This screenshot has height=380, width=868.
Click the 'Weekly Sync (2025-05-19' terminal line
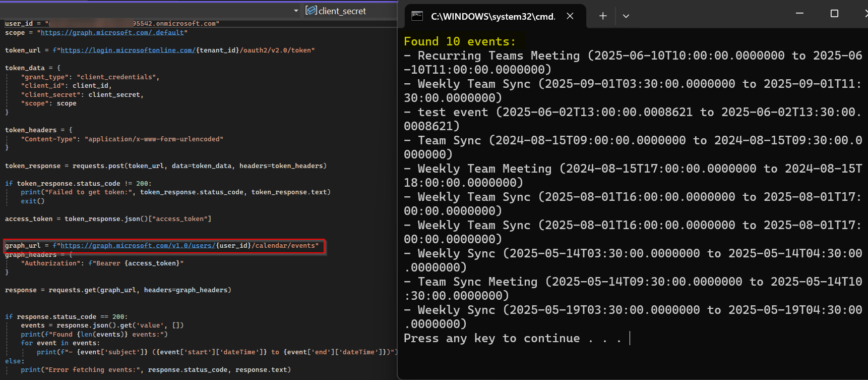pyautogui.click(x=633, y=317)
